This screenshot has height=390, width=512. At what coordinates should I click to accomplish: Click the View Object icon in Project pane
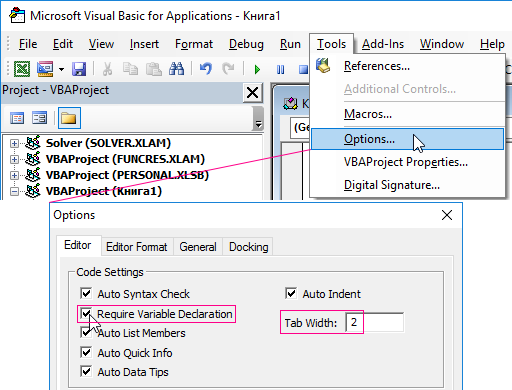[x=39, y=118]
